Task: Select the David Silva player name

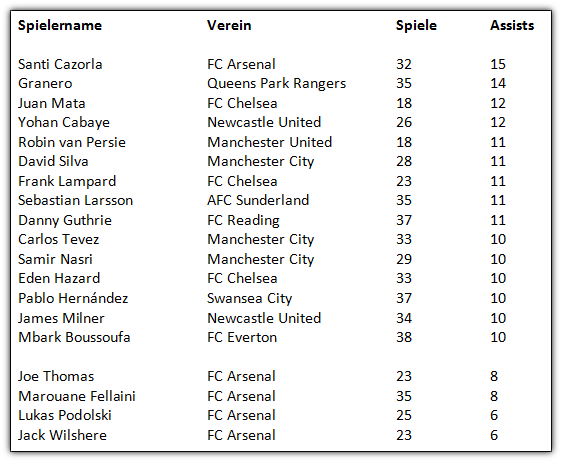Action: (x=53, y=161)
